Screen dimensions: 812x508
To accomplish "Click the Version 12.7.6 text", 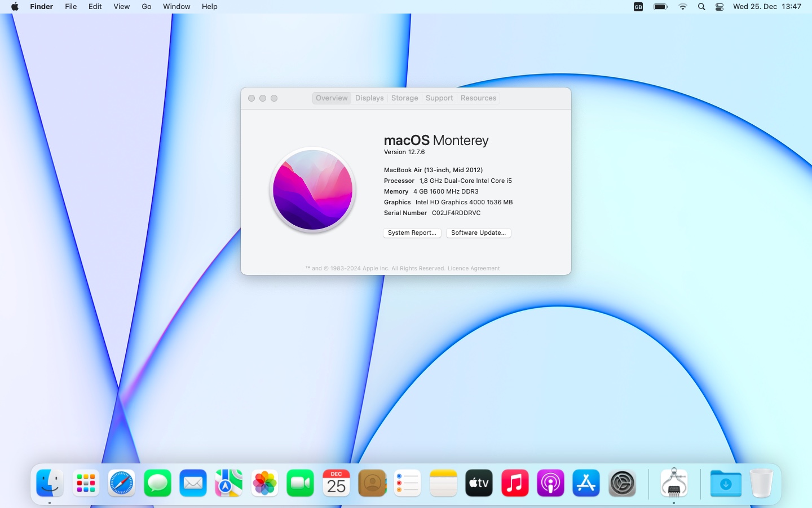I will pyautogui.click(x=404, y=152).
